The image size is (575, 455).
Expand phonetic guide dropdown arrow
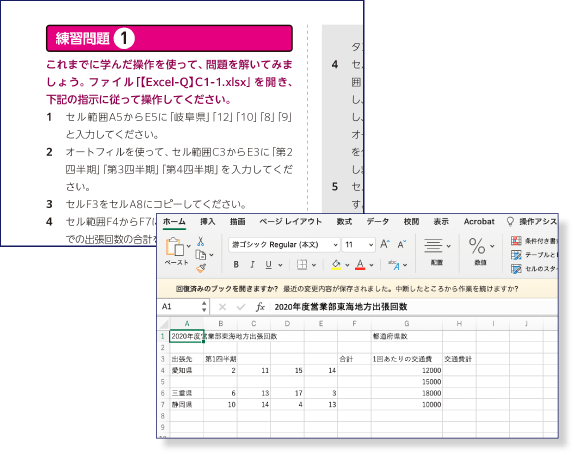405,265
